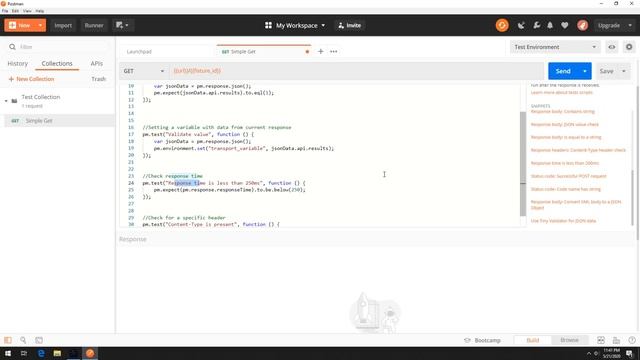Click the Bootcamp icon
This screenshot has width=640, height=360.
point(467,340)
